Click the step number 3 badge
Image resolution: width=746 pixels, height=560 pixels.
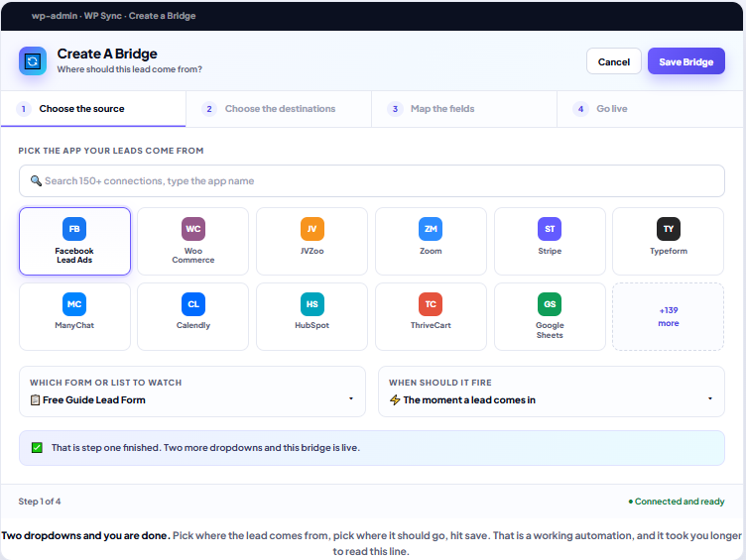[395, 109]
